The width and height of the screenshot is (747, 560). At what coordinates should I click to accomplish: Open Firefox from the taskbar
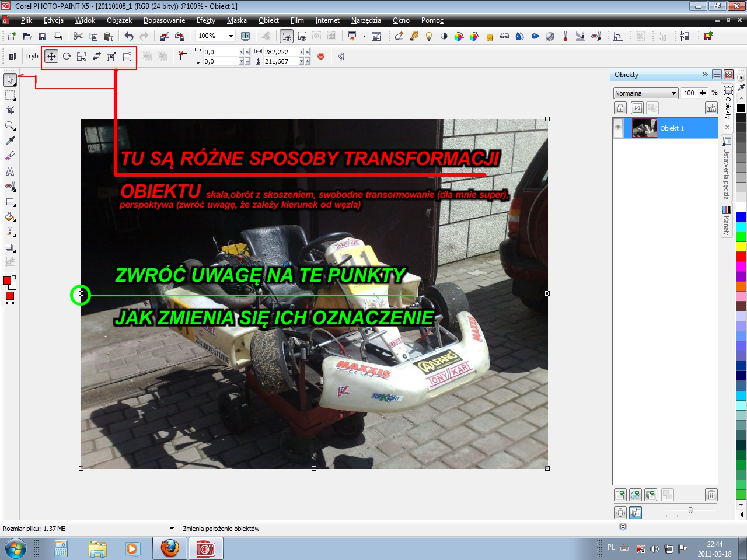pyautogui.click(x=170, y=549)
